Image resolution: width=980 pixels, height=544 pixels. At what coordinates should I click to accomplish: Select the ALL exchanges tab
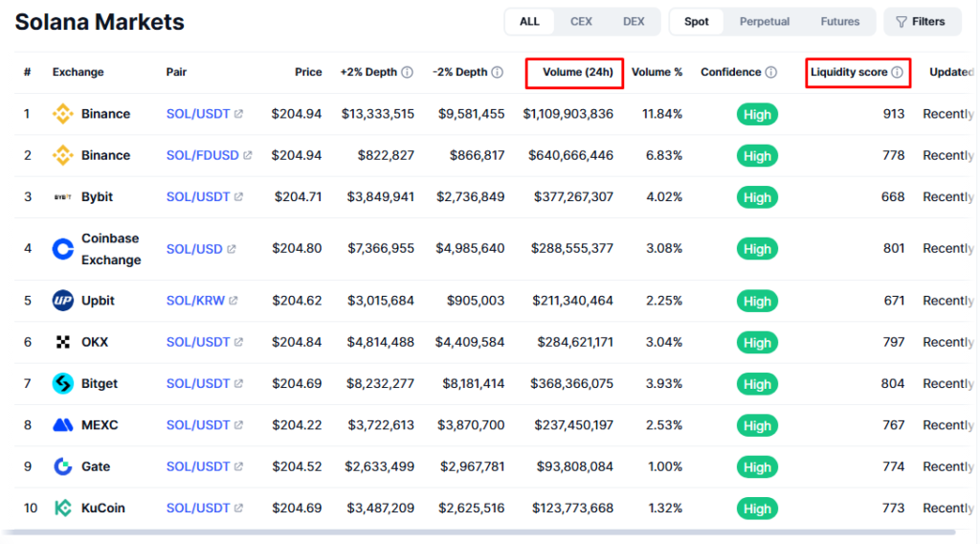[x=529, y=22]
